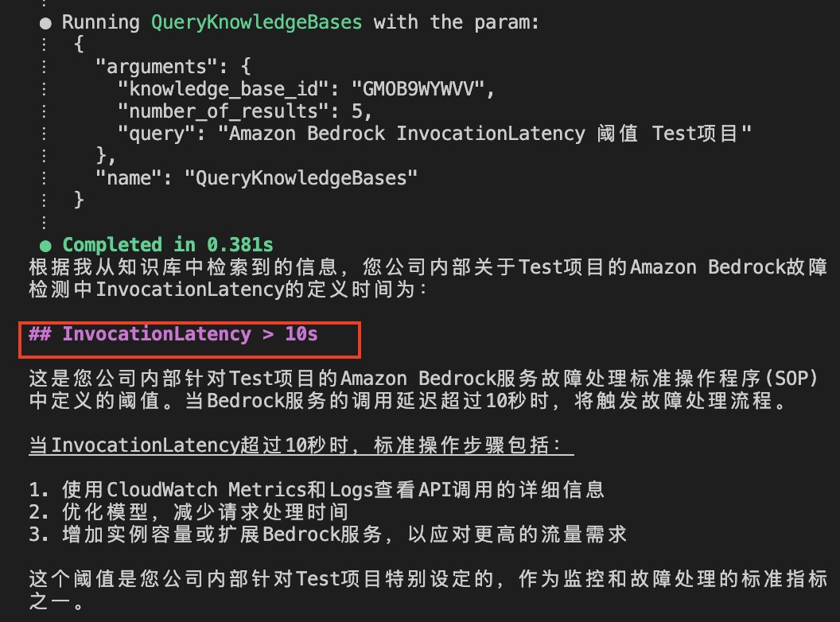The height and width of the screenshot is (622, 840).
Task: Click the "arguments" key in JSON
Action: coord(156,67)
